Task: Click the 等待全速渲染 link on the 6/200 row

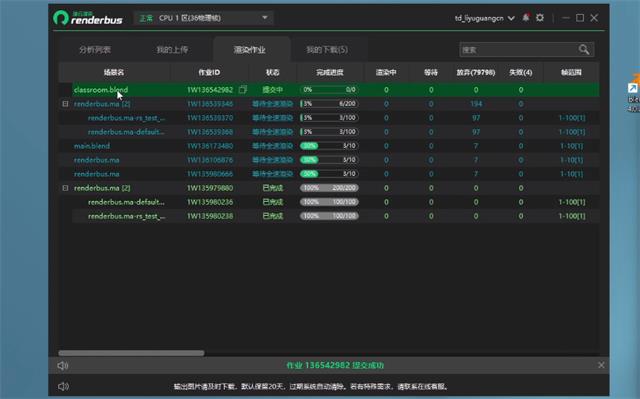Action: [272, 104]
